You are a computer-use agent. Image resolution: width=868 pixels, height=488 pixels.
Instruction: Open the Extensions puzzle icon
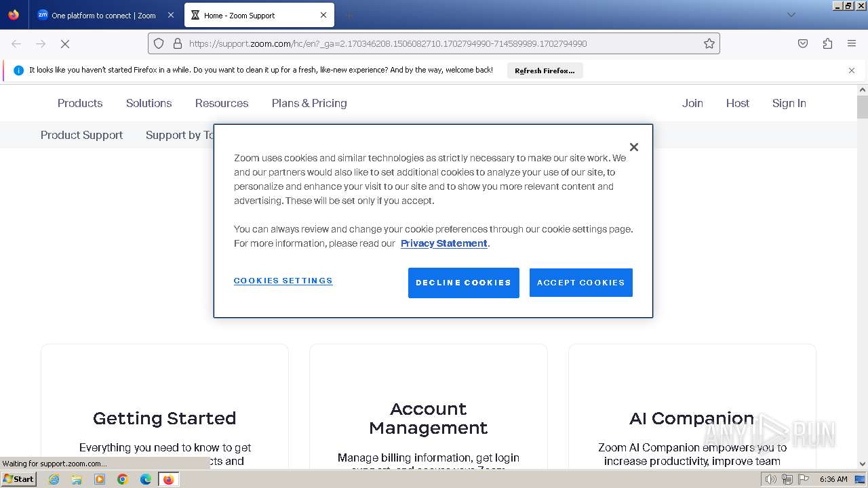click(x=827, y=43)
